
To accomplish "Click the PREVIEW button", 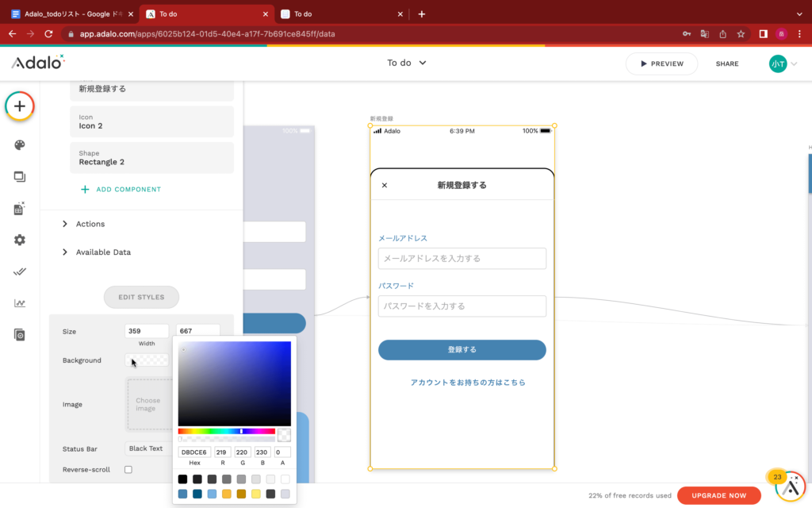I will tap(661, 63).
